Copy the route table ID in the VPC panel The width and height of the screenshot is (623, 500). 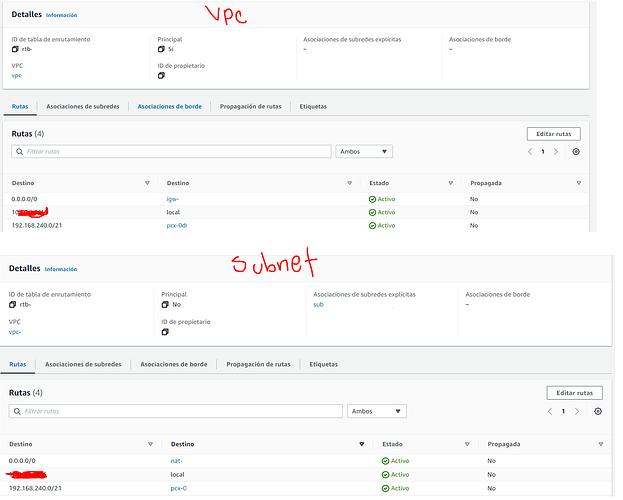tap(15, 49)
